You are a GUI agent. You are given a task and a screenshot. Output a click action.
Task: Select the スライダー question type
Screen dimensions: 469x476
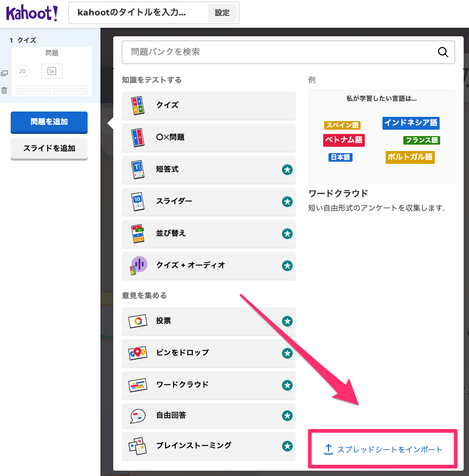coord(208,201)
